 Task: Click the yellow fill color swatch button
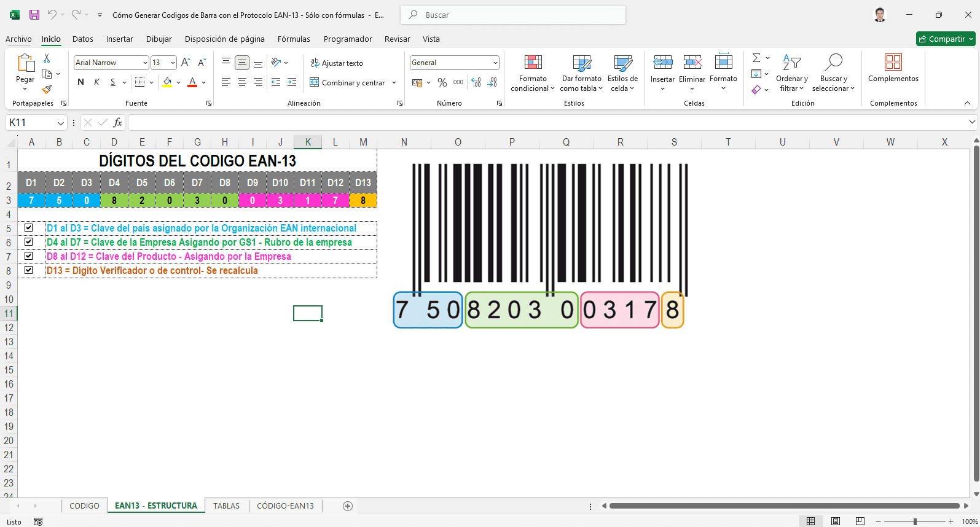(167, 82)
